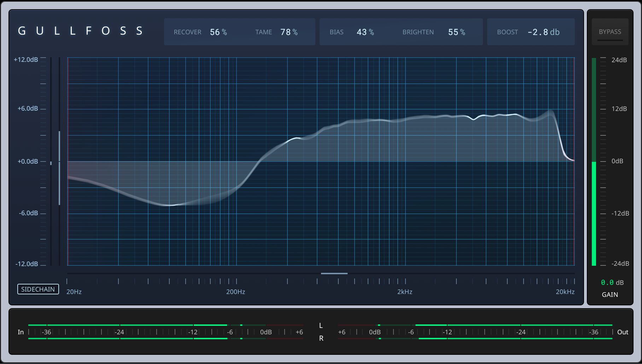Viewport: 642px width, 364px height.
Task: Enable the SIDECHAIN button
Action: [x=38, y=289]
